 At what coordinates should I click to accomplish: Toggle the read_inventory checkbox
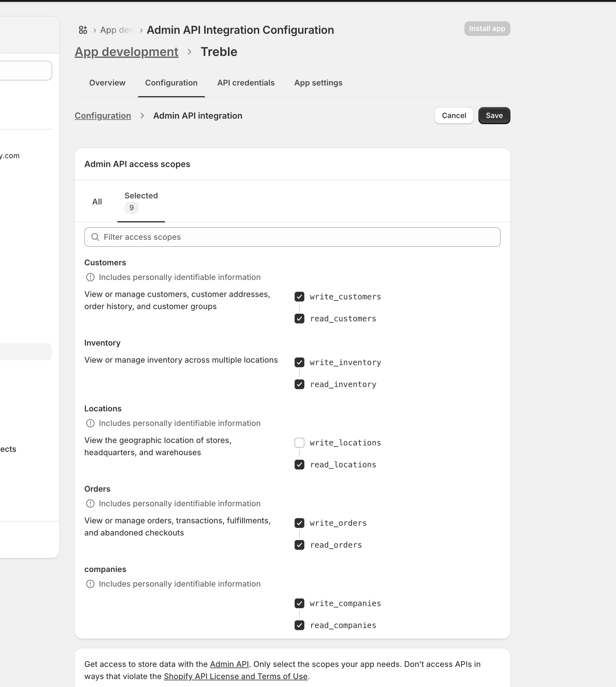pos(299,385)
